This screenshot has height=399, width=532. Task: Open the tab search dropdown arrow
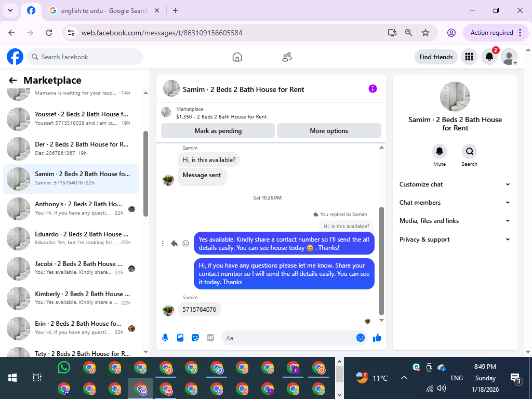tap(10, 10)
